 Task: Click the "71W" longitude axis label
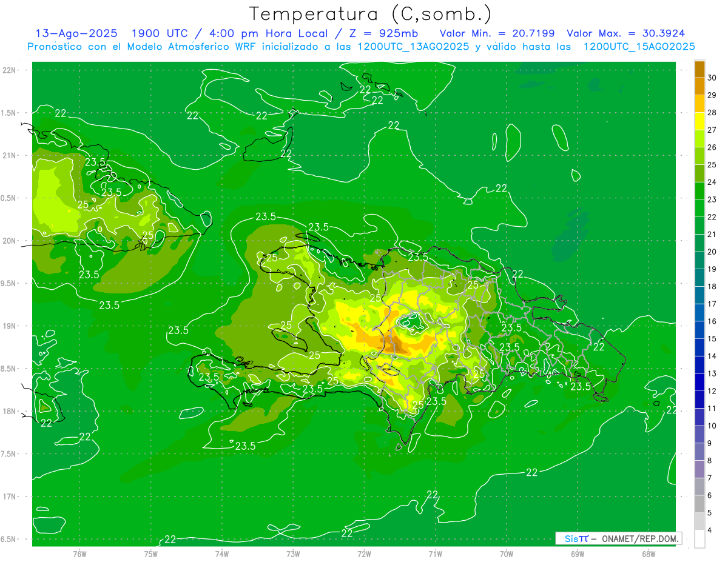pyautogui.click(x=435, y=554)
